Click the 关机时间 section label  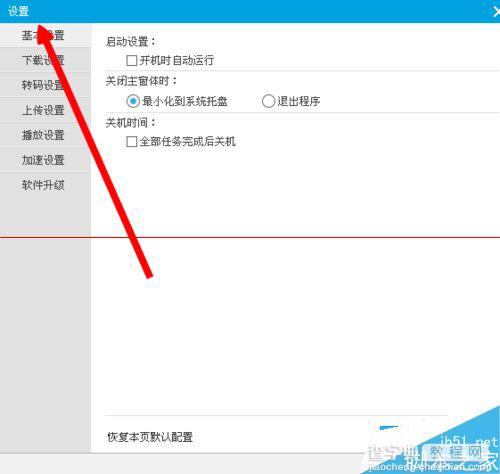coord(130,123)
